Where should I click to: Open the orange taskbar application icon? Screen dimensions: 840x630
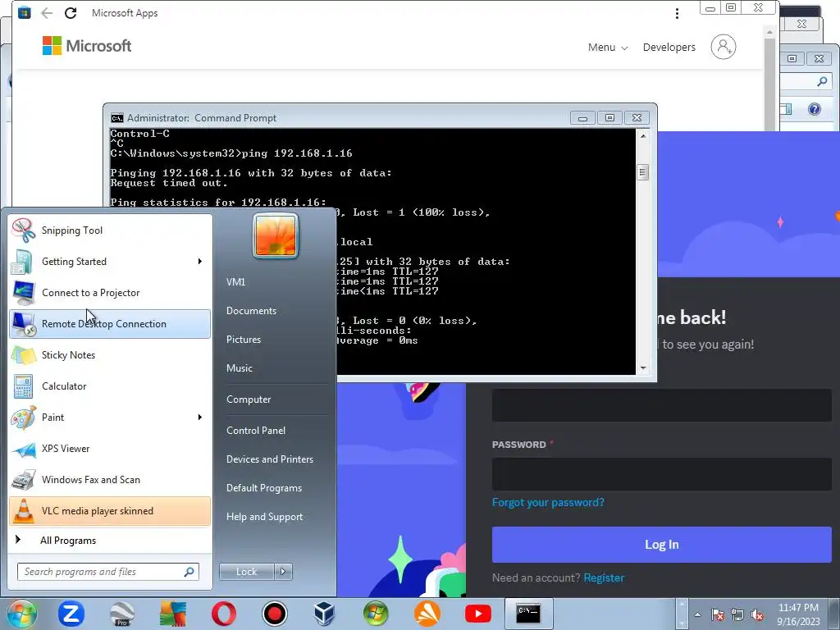tap(427, 614)
